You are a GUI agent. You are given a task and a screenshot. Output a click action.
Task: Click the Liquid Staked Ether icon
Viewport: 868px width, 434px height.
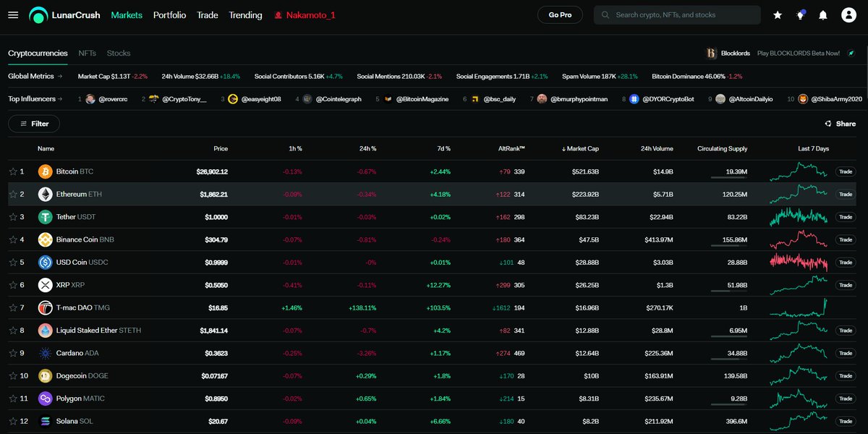click(x=45, y=331)
